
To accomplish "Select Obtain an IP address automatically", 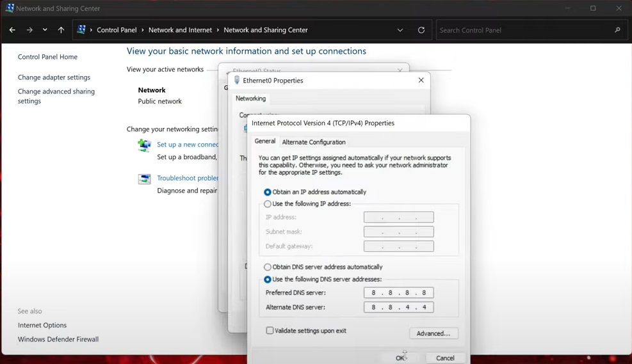I will tap(315, 192).
